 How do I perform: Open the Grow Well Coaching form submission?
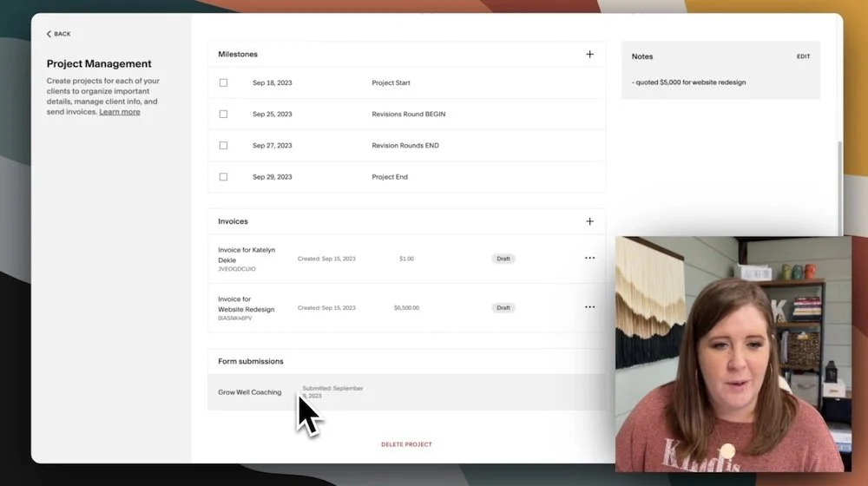coord(406,392)
